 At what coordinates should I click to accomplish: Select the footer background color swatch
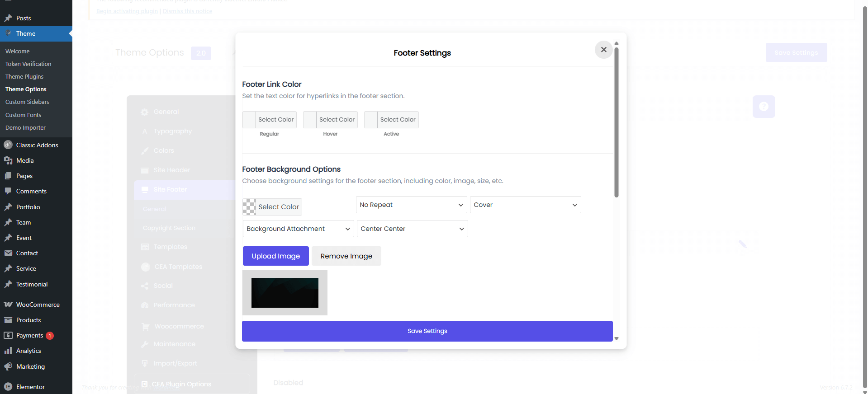point(249,207)
